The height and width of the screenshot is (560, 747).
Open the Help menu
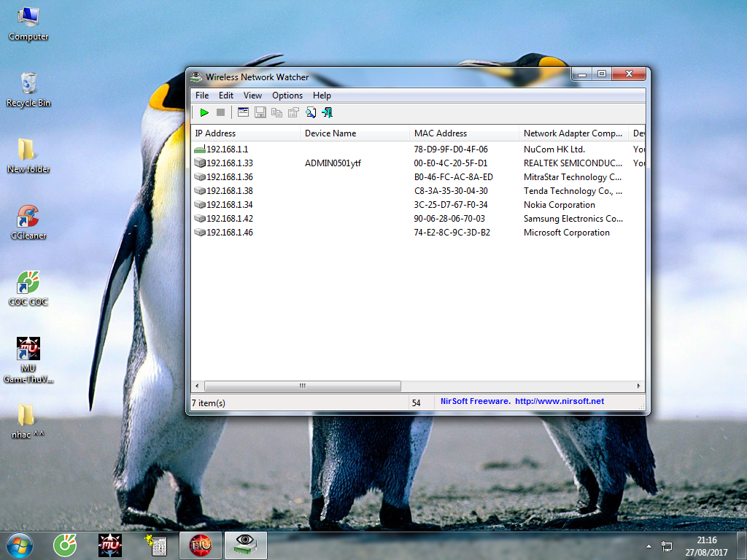point(322,96)
